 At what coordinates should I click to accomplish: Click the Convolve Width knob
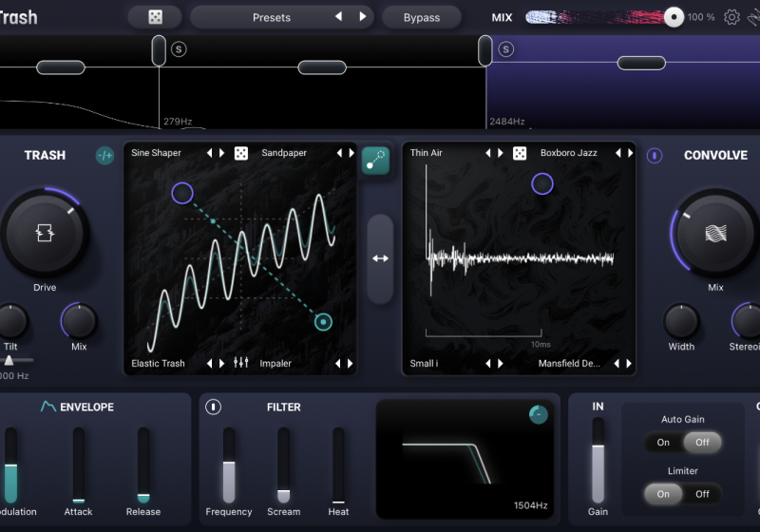(681, 321)
